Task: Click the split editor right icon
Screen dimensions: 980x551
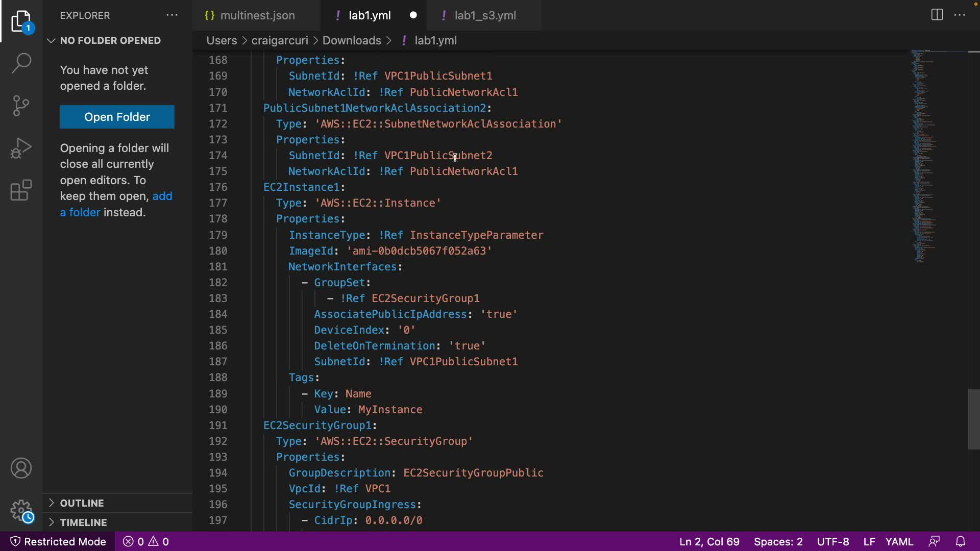Action: click(937, 15)
